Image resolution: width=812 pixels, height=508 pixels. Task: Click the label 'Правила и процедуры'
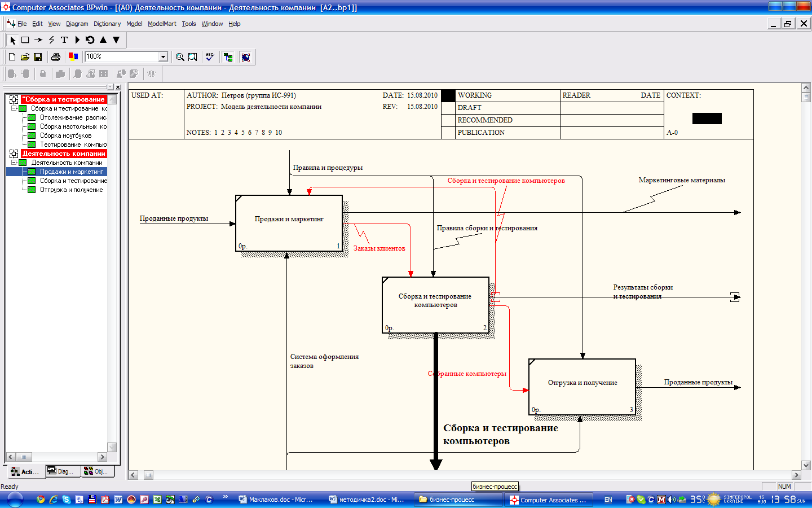pos(328,168)
